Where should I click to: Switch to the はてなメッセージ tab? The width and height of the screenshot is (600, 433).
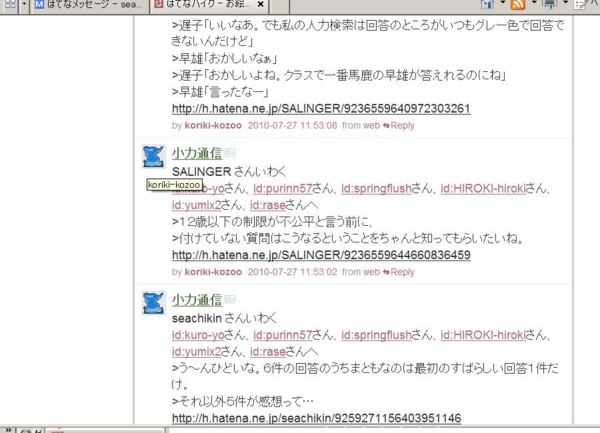coord(90,5)
